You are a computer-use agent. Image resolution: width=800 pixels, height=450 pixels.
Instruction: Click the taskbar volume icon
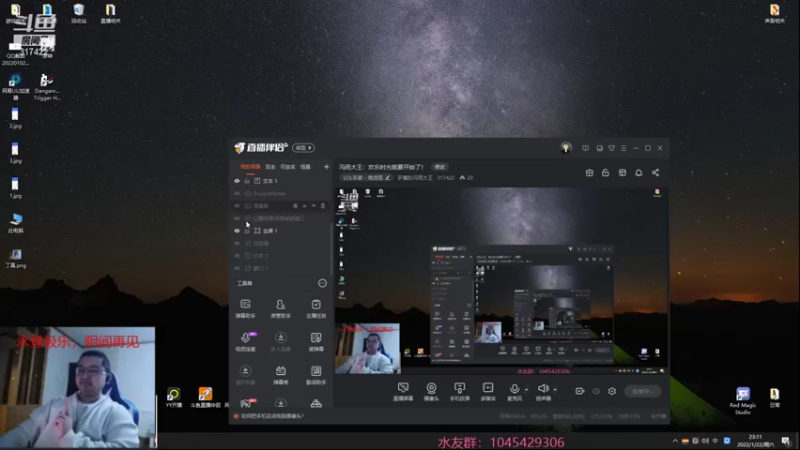click(x=705, y=441)
